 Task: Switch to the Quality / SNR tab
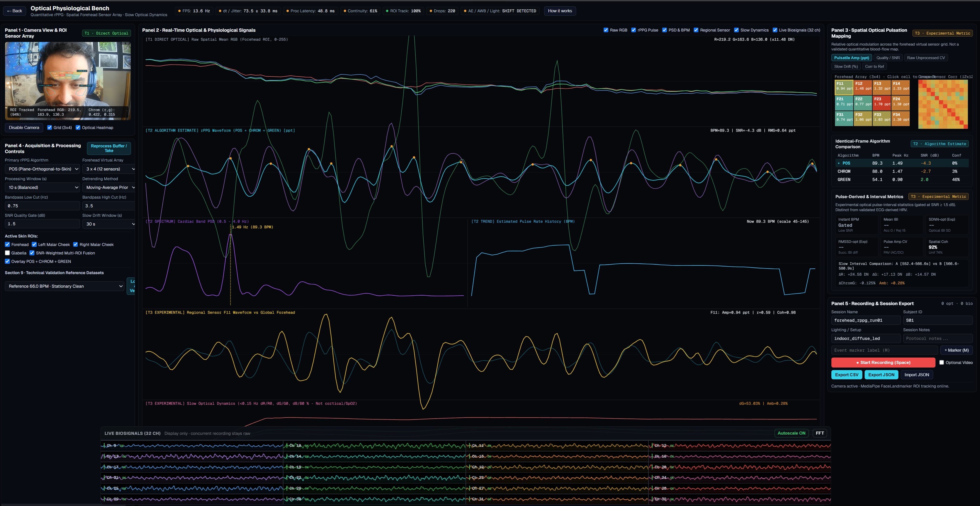pyautogui.click(x=888, y=58)
